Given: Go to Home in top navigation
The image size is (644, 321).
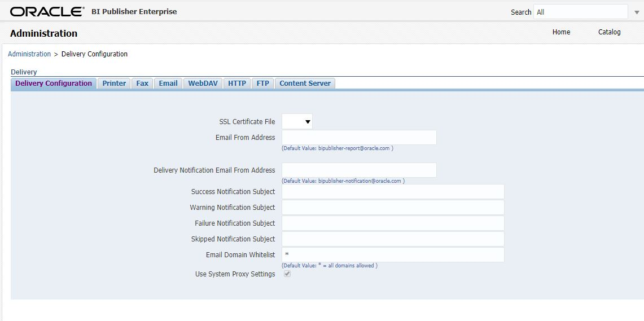Looking at the screenshot, I should 561,32.
